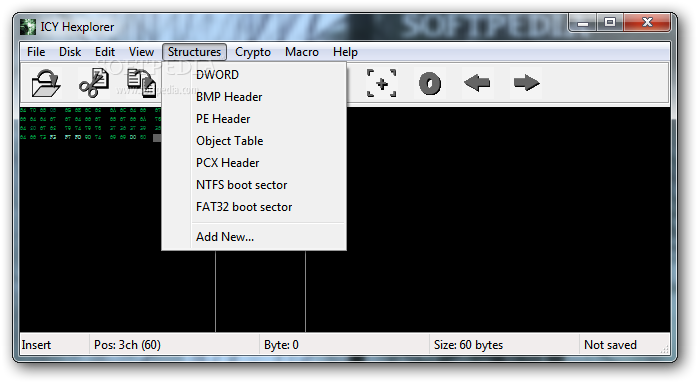Open the View menu
The height and width of the screenshot is (383, 698).
click(x=141, y=52)
